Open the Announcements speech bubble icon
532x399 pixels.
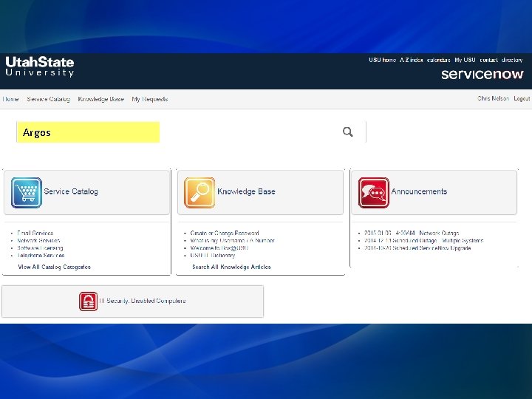(x=374, y=192)
